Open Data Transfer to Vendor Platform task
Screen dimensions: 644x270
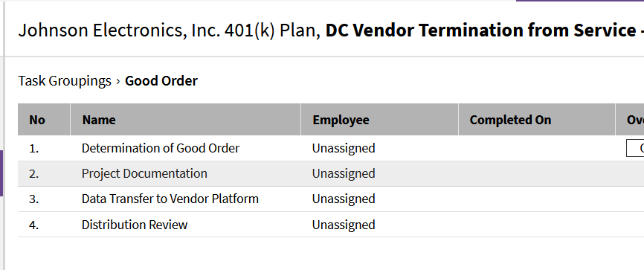pyautogui.click(x=170, y=199)
